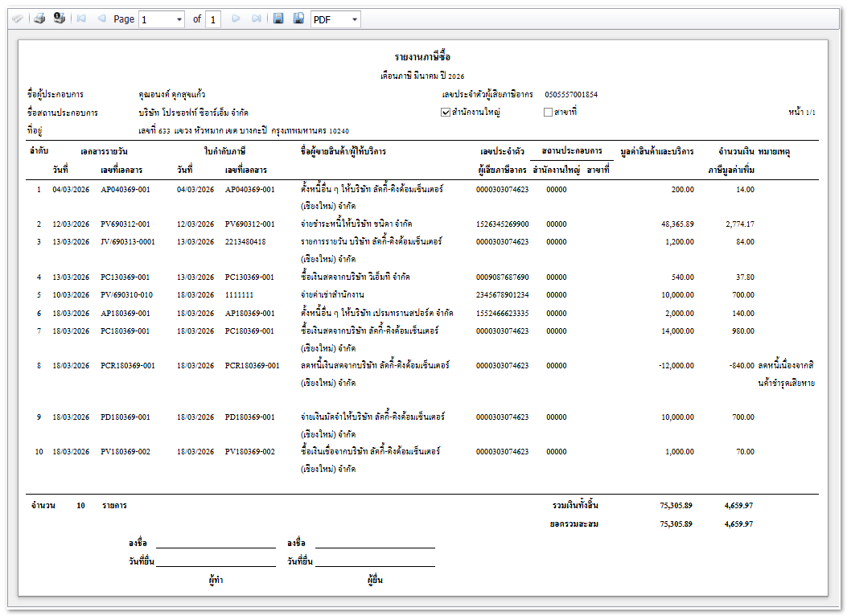
Task: Jump to the last page
Action: tap(256, 18)
